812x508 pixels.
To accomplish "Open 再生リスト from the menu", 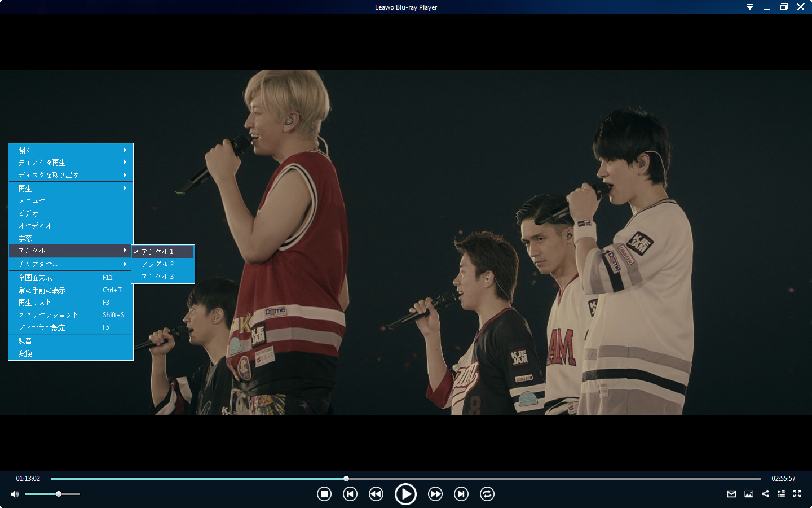I will 70,303.
